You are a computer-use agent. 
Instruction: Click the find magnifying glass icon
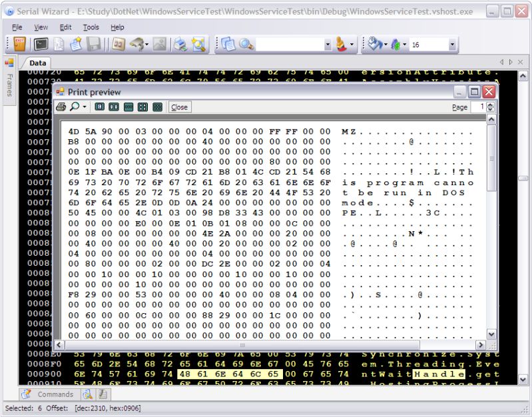pyautogui.click(x=246, y=44)
